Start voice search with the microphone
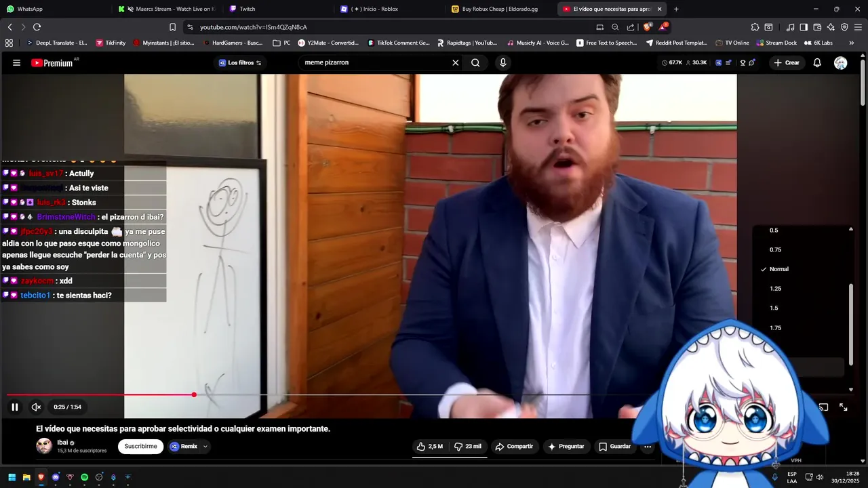The width and height of the screenshot is (868, 488). tap(502, 62)
